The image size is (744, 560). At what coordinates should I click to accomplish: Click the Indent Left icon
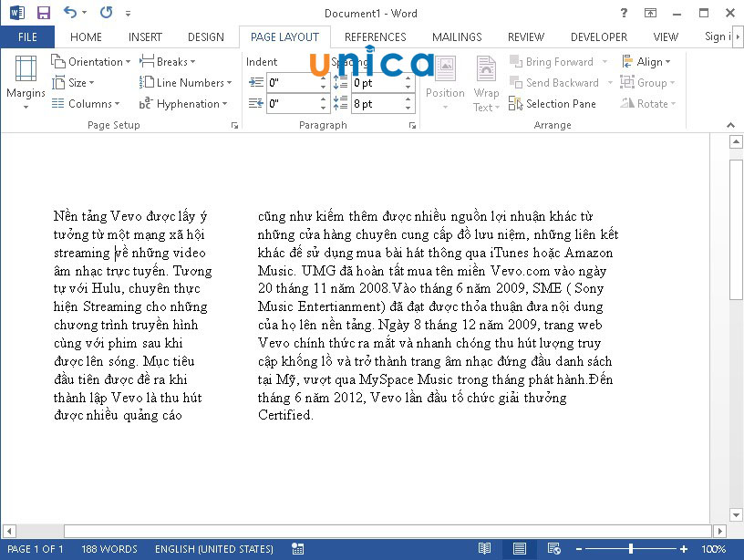tap(256, 83)
